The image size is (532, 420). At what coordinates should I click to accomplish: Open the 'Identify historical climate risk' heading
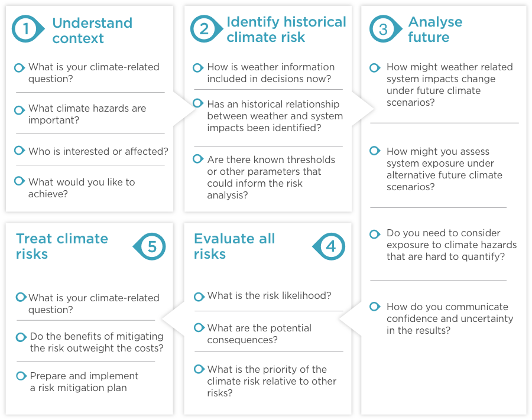click(286, 30)
